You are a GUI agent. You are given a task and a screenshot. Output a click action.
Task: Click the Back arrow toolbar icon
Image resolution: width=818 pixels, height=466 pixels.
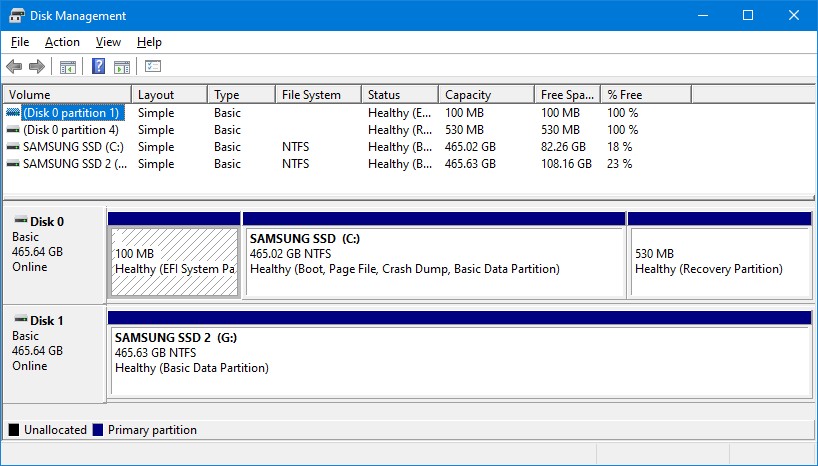[x=14, y=66]
